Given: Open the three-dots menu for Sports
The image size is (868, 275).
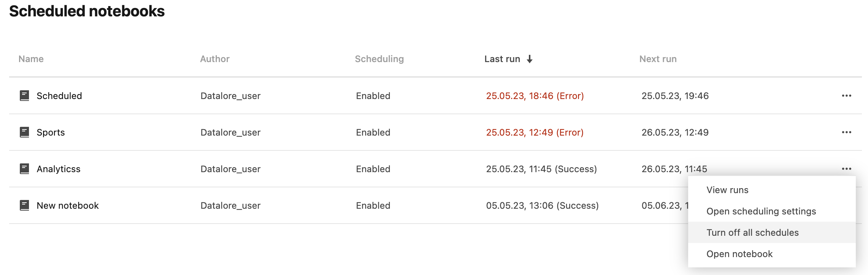Looking at the screenshot, I should (x=846, y=132).
